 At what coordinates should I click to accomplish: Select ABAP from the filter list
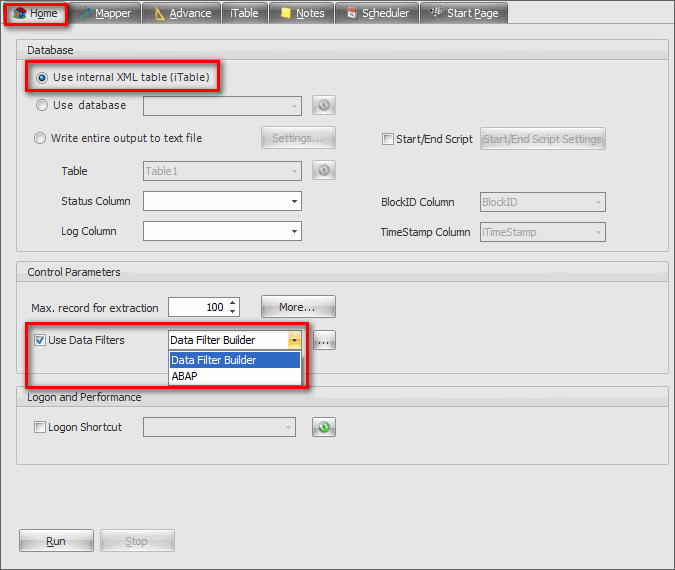[235, 376]
